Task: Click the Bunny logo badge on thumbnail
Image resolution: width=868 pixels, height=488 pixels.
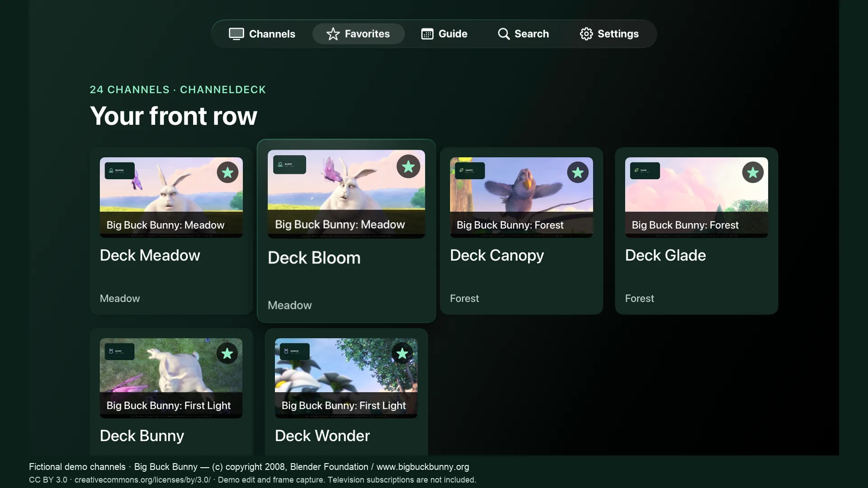Action: pyautogui.click(x=119, y=352)
